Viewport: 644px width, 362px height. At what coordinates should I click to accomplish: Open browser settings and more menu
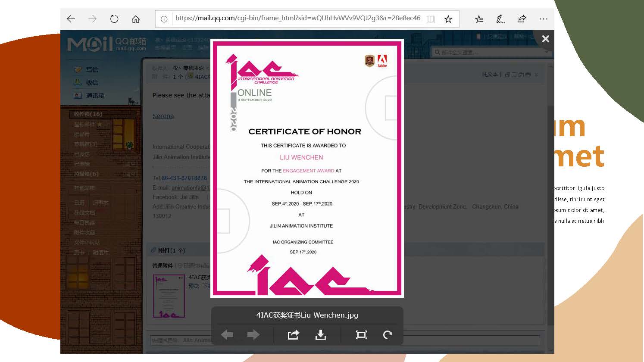point(543,19)
